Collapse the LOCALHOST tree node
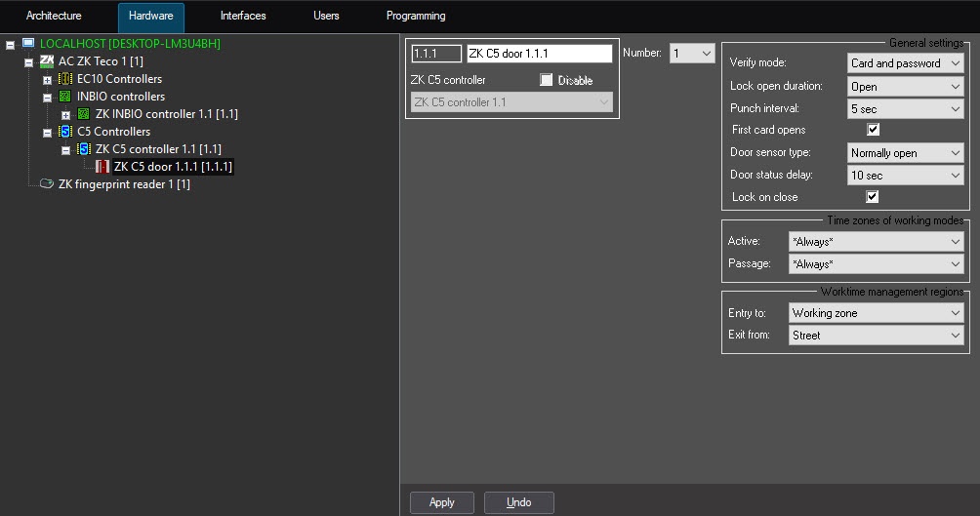This screenshot has height=516, width=980. click(10, 45)
